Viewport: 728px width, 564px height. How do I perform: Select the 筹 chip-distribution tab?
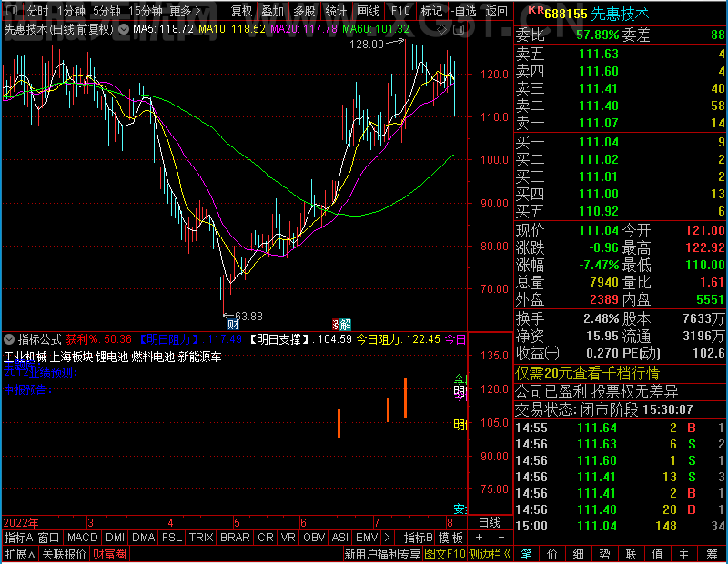click(x=712, y=554)
